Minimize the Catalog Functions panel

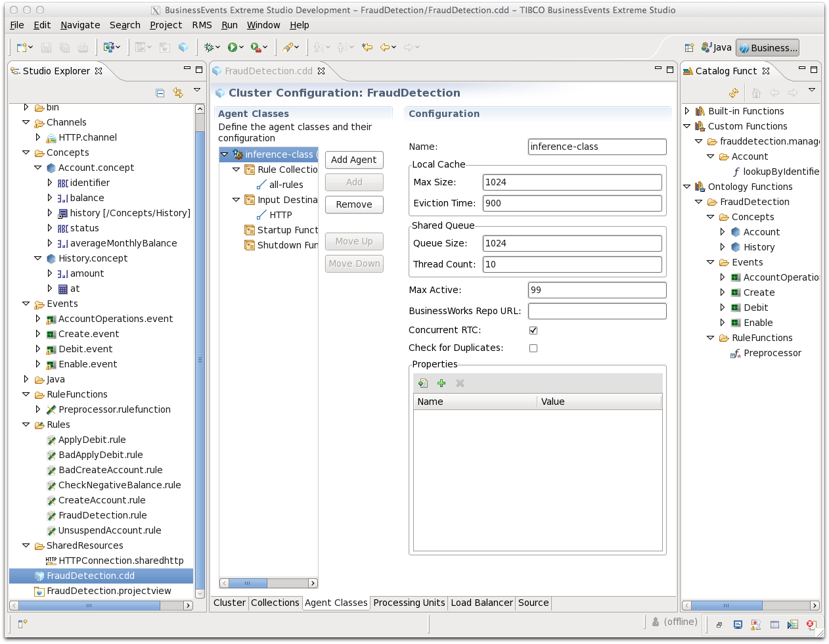pos(802,68)
